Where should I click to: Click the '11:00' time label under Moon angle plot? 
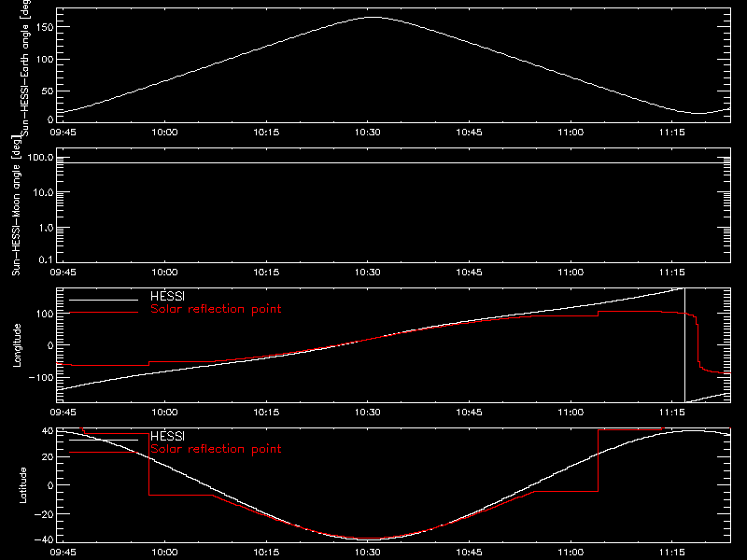pyautogui.click(x=571, y=273)
